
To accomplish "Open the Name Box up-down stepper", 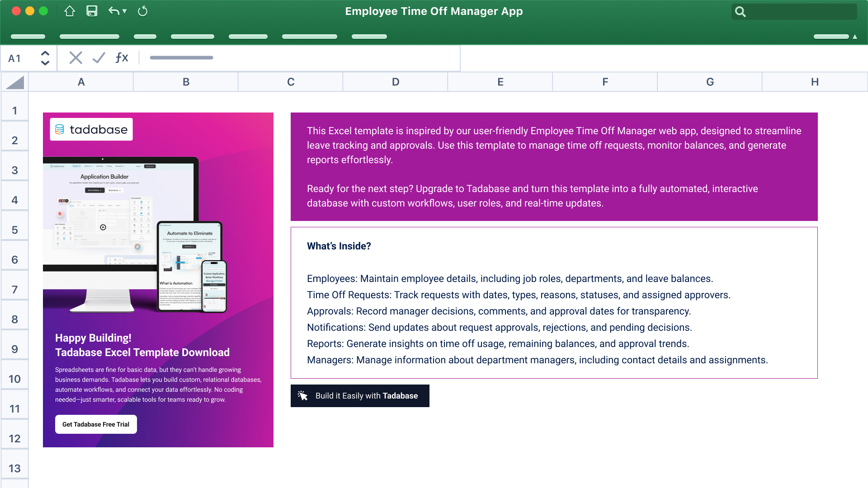I will pyautogui.click(x=45, y=58).
